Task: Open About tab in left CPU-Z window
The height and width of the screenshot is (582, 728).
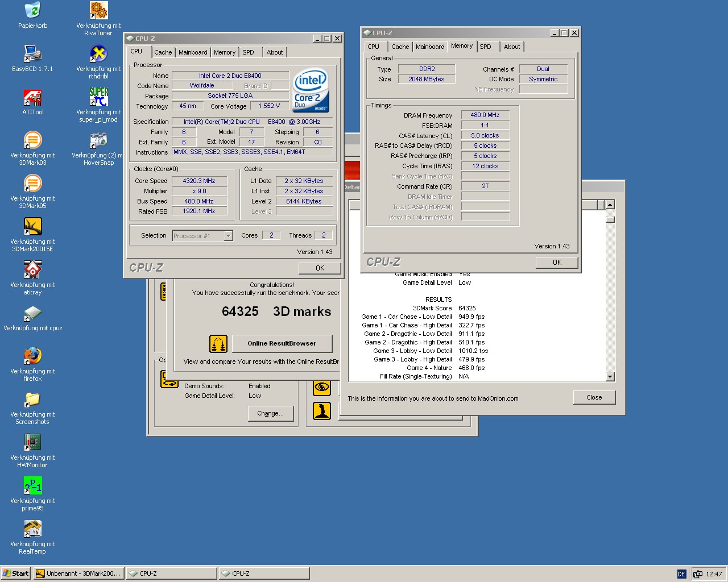Action: pyautogui.click(x=275, y=52)
